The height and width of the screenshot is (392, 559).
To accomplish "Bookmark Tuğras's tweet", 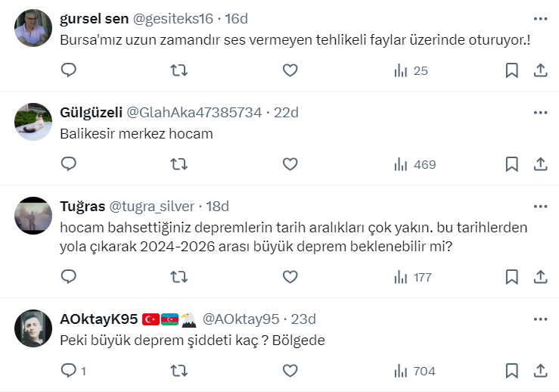I will click(511, 277).
